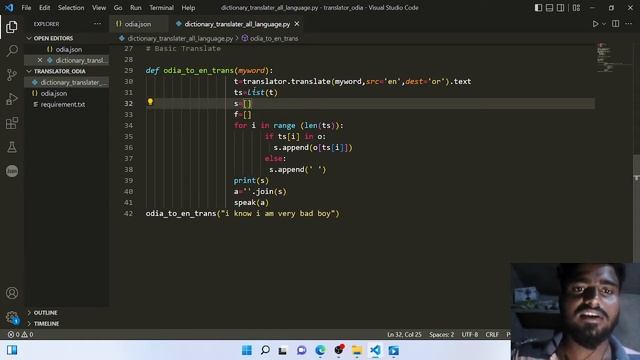Screen dimensions: 640x360
Task: Open the Edit menu
Action: (x=44, y=8)
